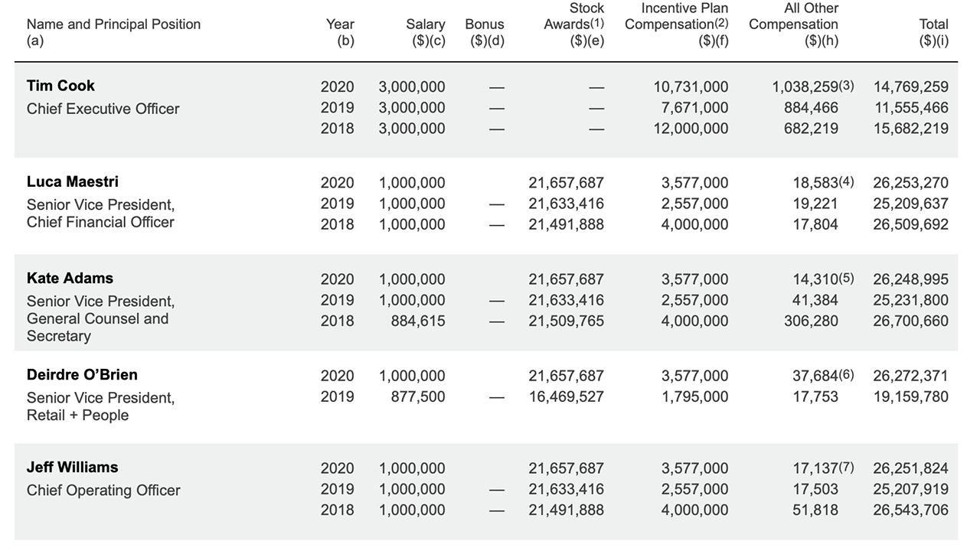
Task: Select Jeff Williams' 2020 total 26,251,824
Action: (x=911, y=468)
